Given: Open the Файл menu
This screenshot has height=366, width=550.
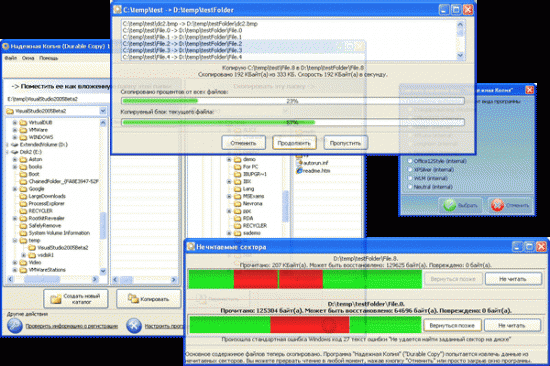Looking at the screenshot, I should tap(11, 58).
